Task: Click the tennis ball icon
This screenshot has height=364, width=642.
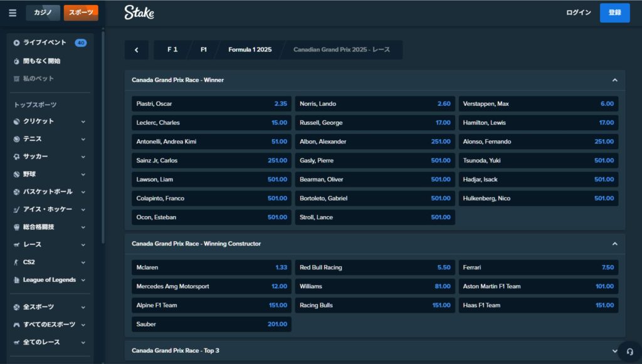Action: pos(16,139)
